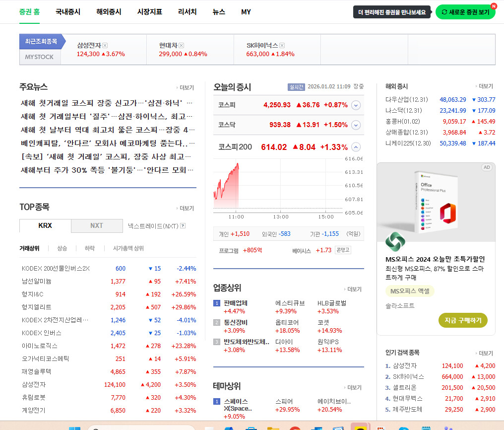Click the 넥스트레이드(NXT) label

pos(153,226)
